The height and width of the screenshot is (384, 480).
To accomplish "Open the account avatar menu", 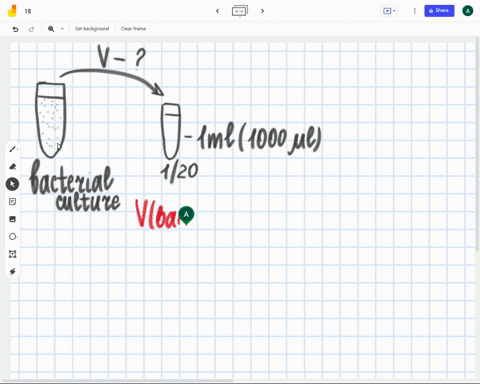I will [x=468, y=11].
